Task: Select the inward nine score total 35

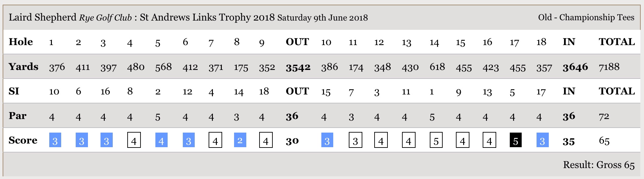Action: 569,142
